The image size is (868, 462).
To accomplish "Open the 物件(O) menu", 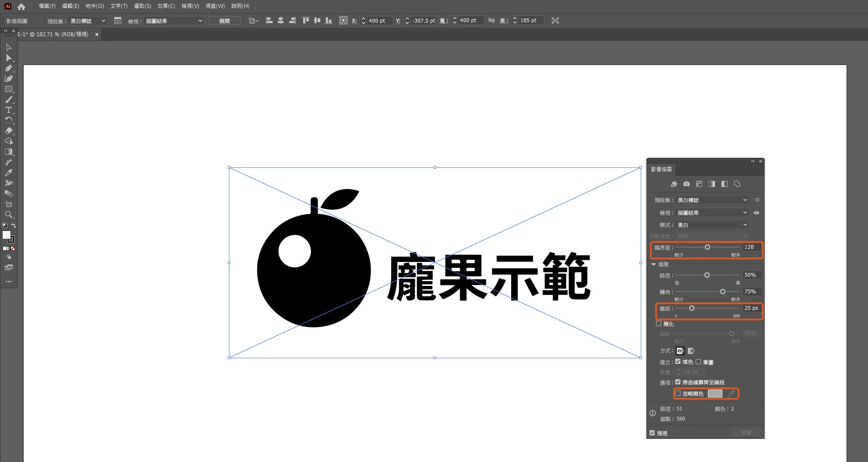I will coord(95,6).
